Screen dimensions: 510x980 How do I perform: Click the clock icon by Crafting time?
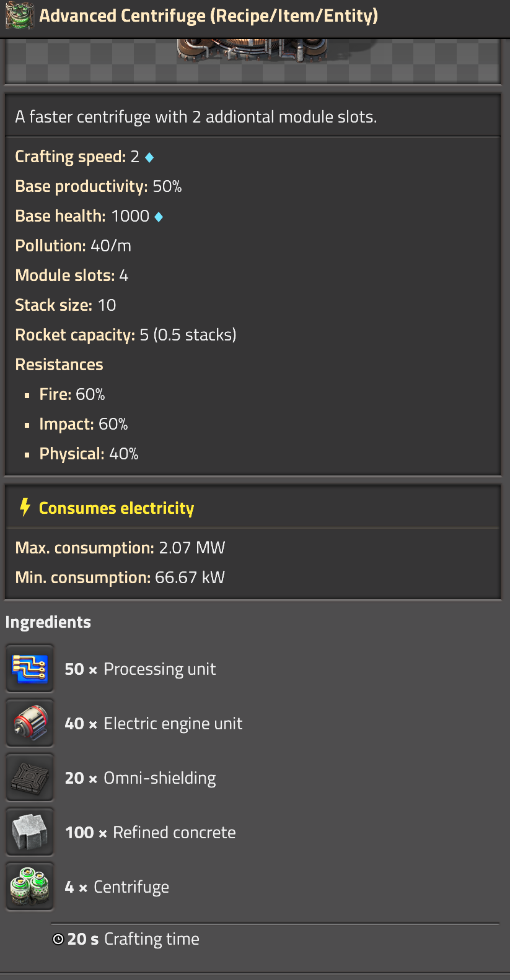tap(58, 939)
